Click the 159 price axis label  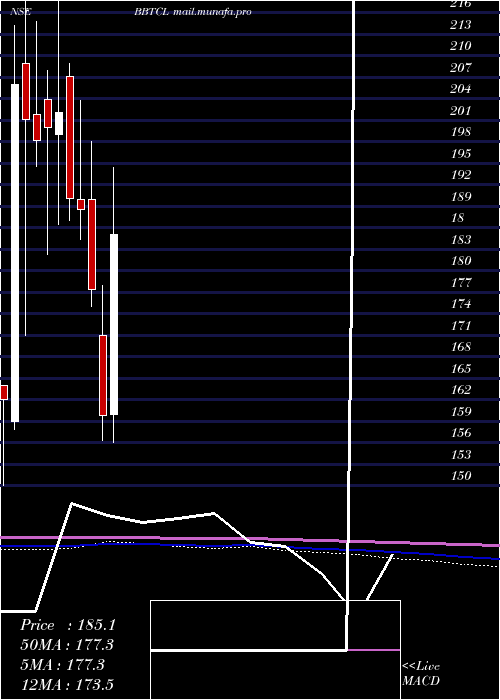(x=461, y=411)
